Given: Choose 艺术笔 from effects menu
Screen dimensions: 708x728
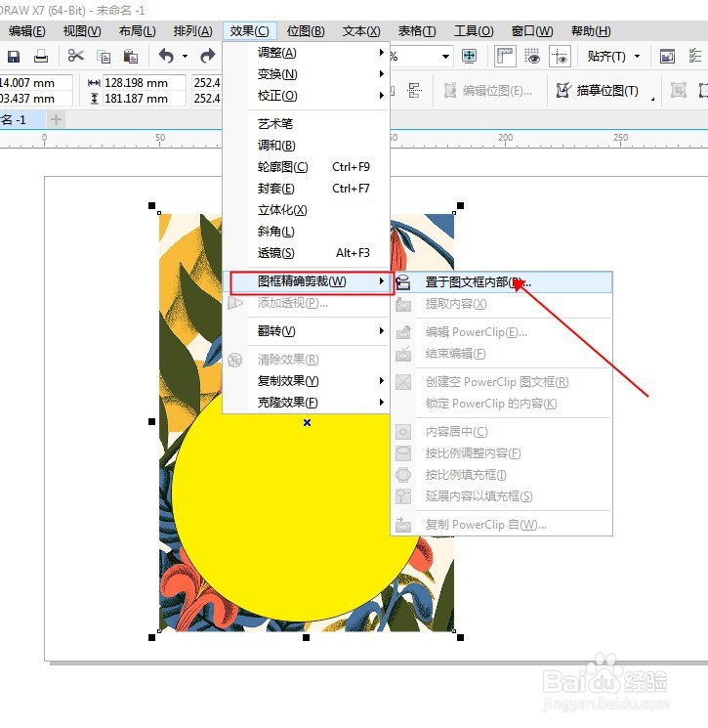Looking at the screenshot, I should [x=307, y=123].
